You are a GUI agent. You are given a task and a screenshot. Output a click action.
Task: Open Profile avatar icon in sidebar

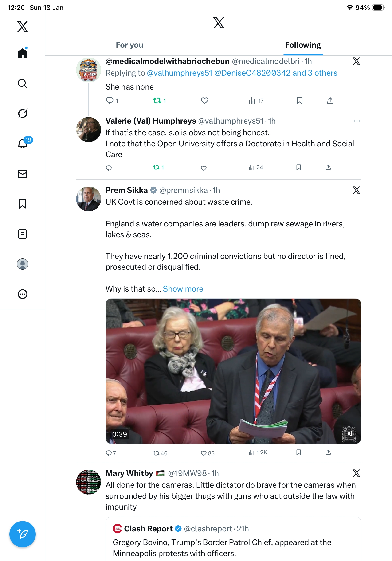23,264
